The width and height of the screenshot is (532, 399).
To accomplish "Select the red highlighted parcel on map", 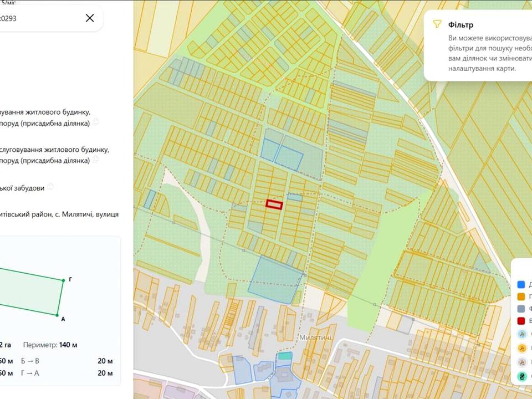I will point(274,204).
